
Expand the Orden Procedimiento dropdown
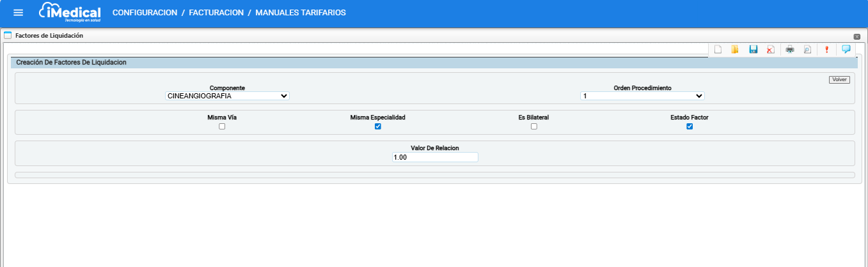tap(642, 96)
